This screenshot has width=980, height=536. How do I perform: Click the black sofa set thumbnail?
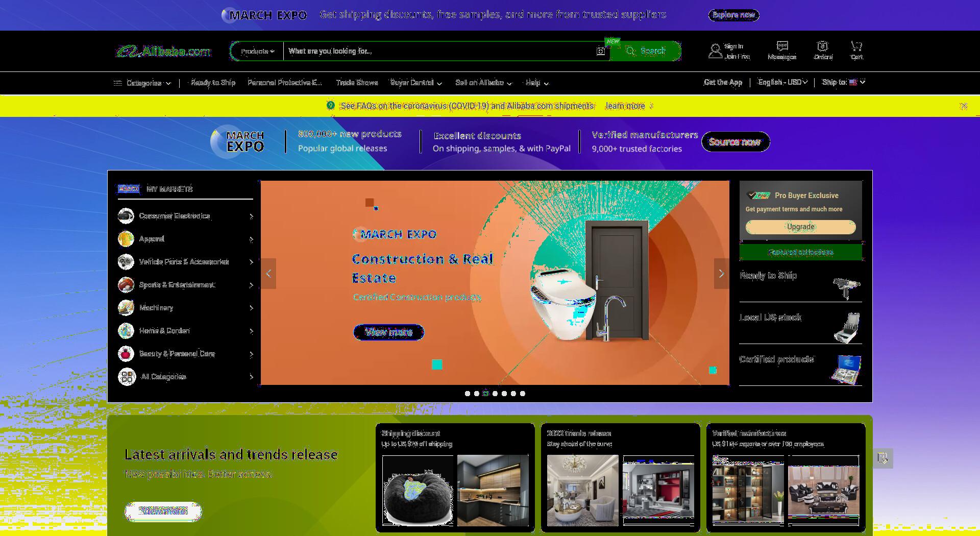click(823, 490)
